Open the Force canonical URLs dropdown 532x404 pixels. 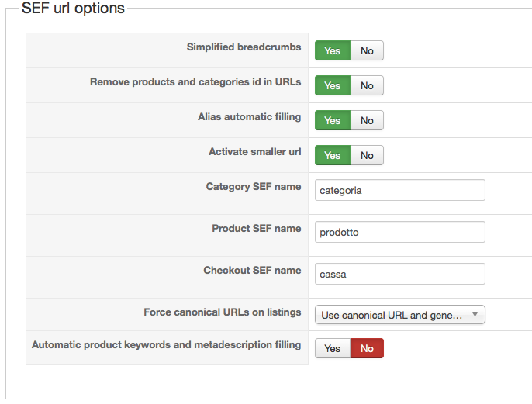pyautogui.click(x=392, y=315)
